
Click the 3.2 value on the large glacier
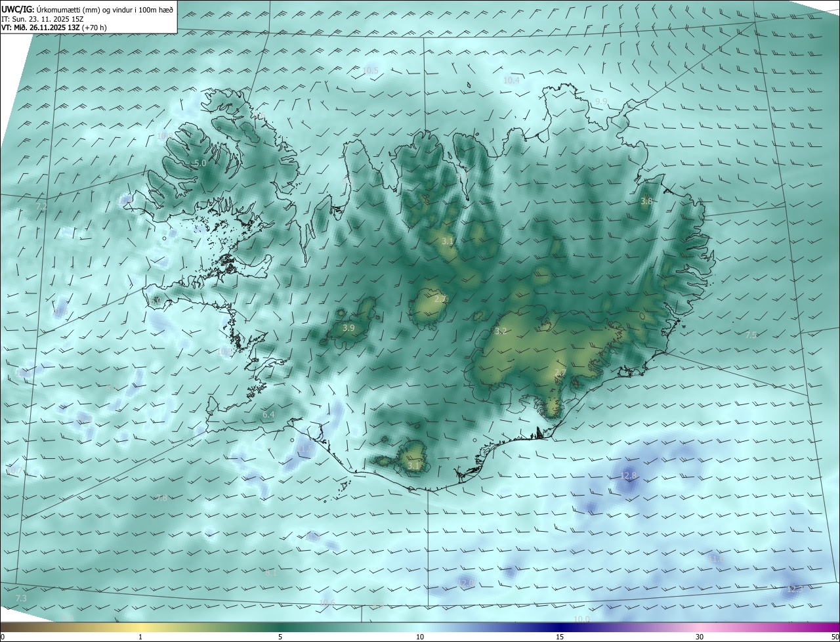pyautogui.click(x=501, y=331)
